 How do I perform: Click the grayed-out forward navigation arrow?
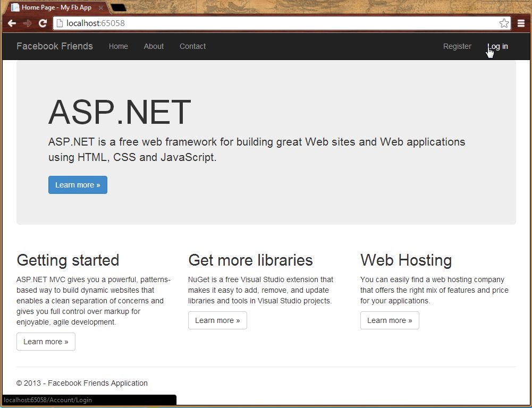(x=27, y=23)
